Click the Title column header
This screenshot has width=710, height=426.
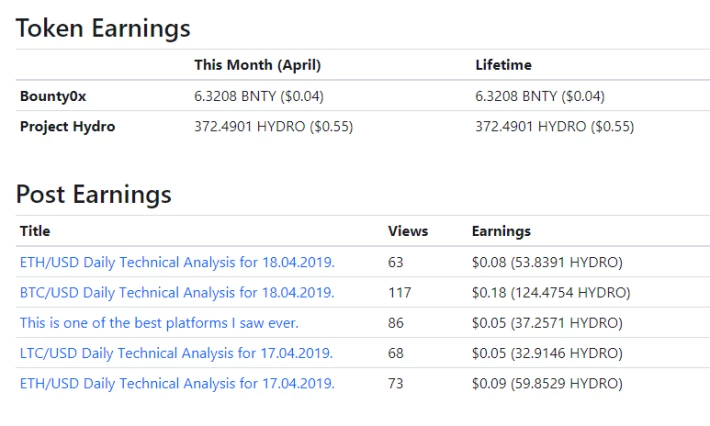[x=35, y=231]
